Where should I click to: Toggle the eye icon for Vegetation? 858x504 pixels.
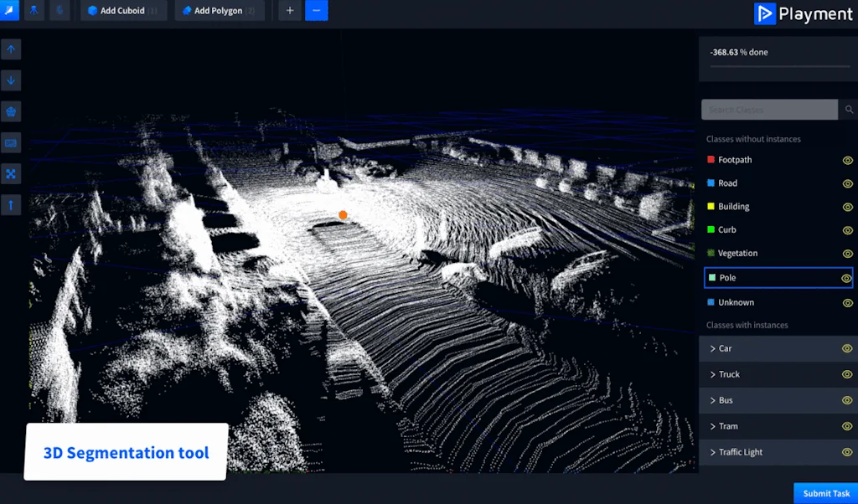847,254
